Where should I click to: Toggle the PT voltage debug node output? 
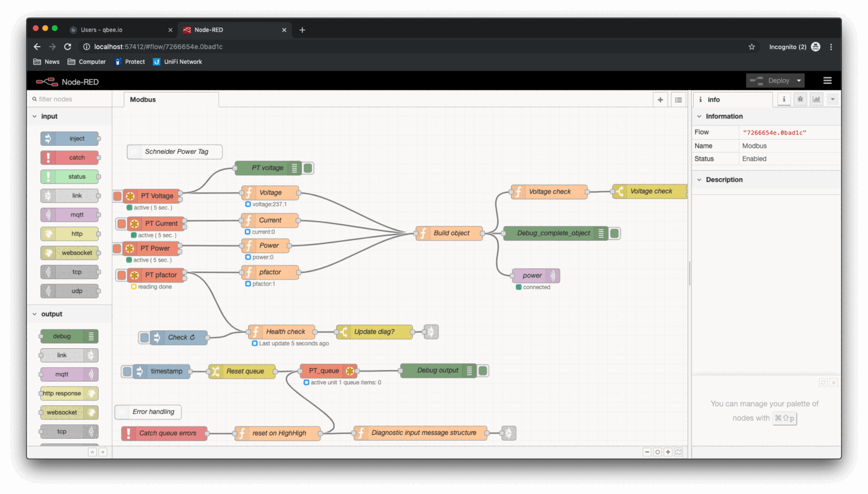tap(308, 168)
